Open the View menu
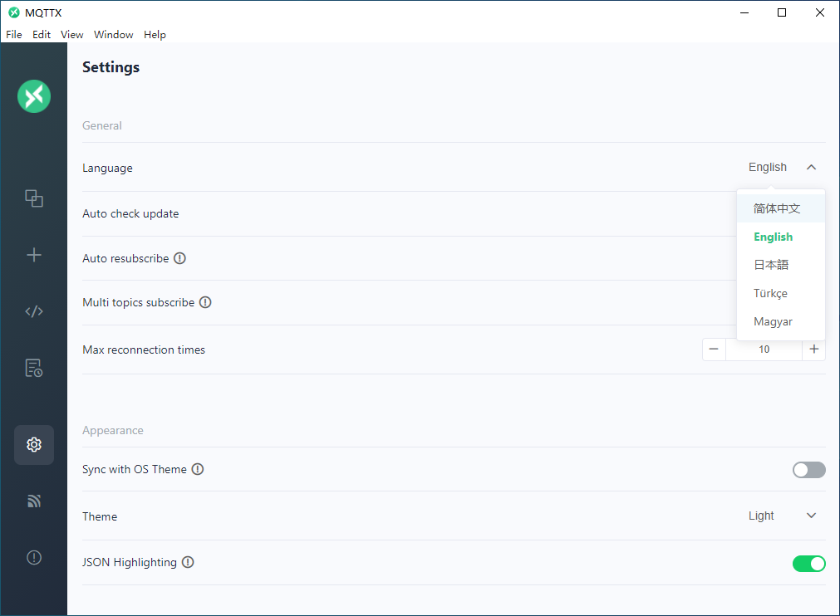Image resolution: width=840 pixels, height=616 pixels. [71, 35]
